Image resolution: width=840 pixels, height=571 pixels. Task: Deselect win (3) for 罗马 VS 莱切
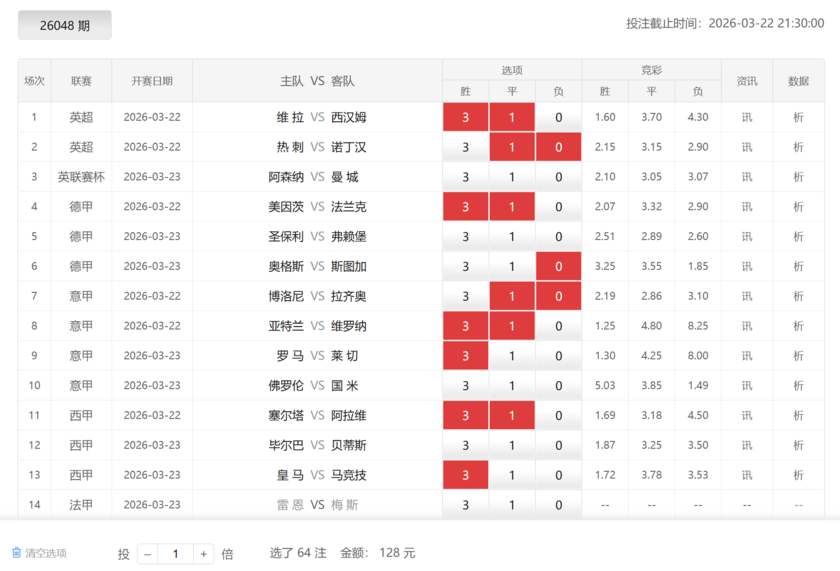pyautogui.click(x=466, y=356)
